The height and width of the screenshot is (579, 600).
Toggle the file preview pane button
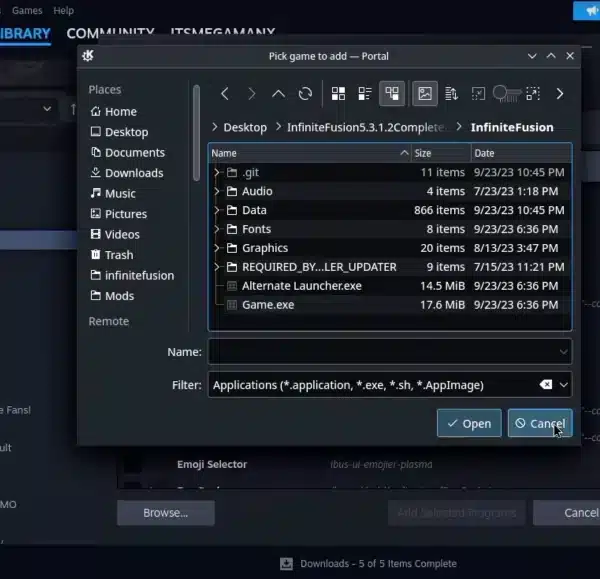click(425, 93)
